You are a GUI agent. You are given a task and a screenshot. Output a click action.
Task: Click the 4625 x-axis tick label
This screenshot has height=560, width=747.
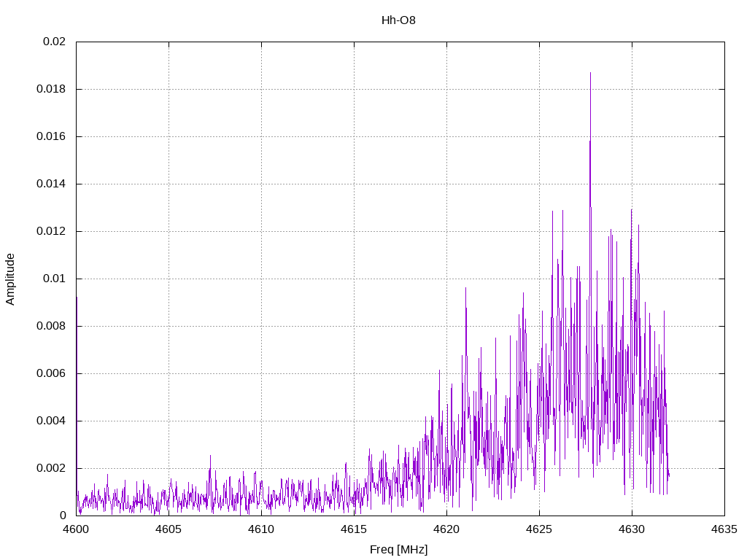click(539, 529)
